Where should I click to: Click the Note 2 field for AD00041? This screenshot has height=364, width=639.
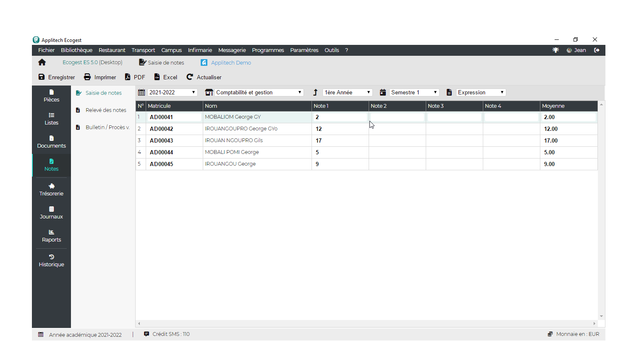tap(397, 117)
